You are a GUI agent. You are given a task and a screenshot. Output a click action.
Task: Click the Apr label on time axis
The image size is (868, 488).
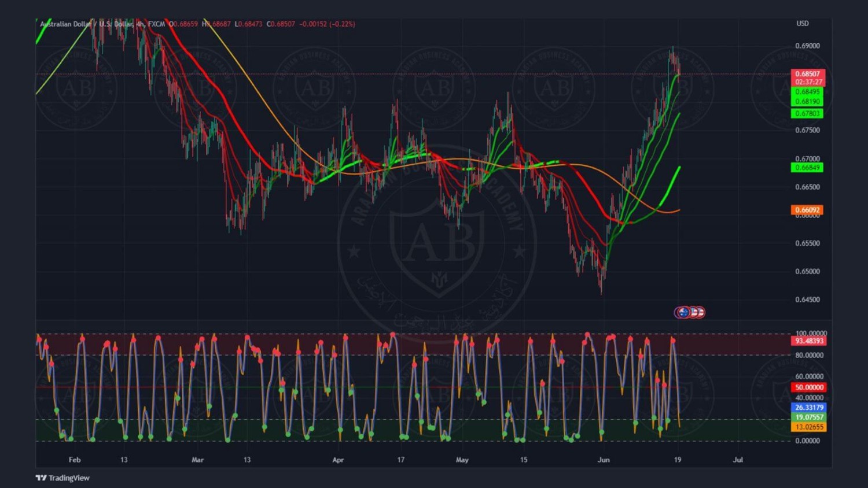pyautogui.click(x=338, y=460)
